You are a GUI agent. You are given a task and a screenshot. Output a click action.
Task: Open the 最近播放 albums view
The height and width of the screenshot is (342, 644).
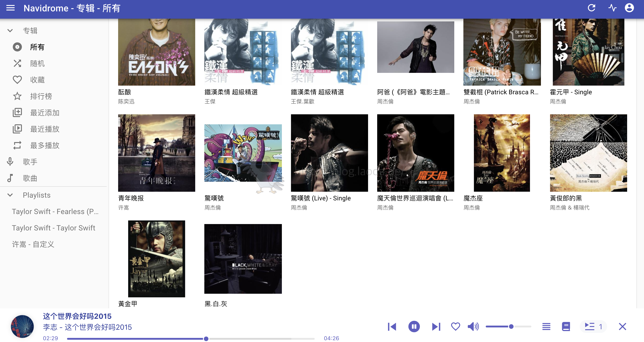[x=44, y=129]
